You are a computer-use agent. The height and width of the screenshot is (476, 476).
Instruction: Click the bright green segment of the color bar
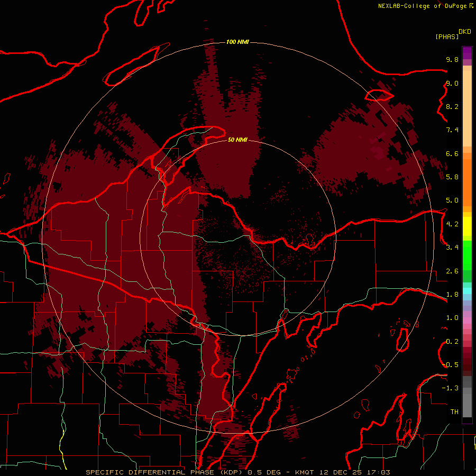[467, 255]
